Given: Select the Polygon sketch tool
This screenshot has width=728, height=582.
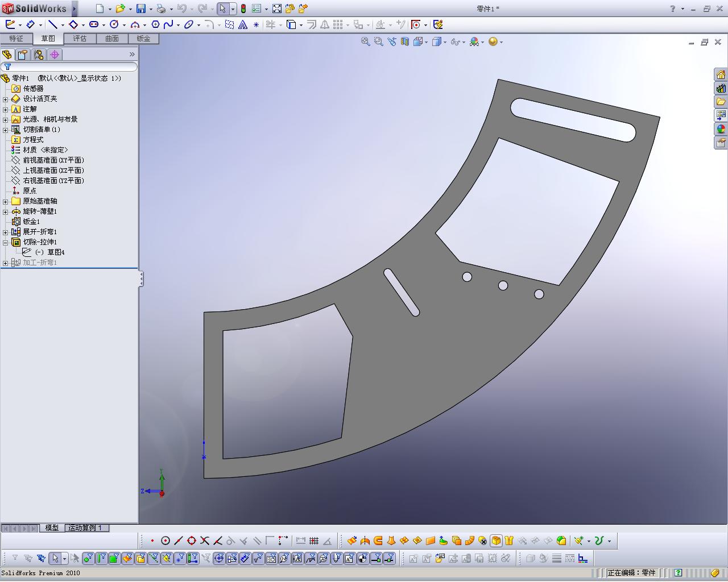Looking at the screenshot, I should click(x=155, y=24).
